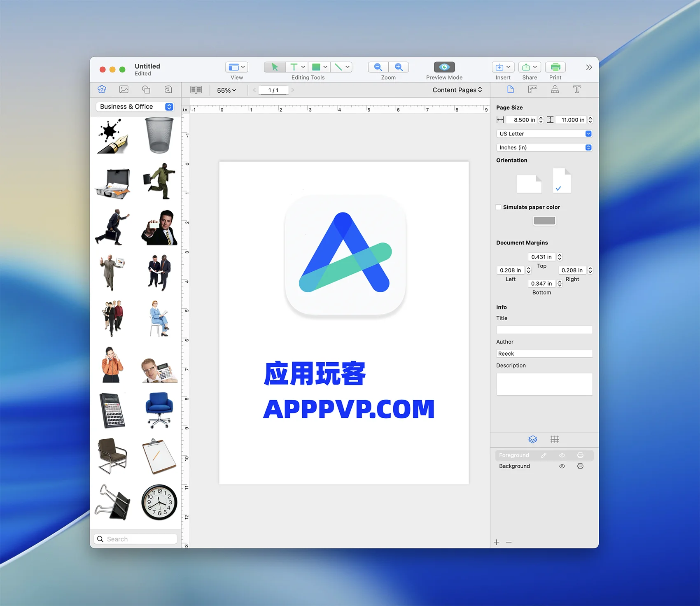The image size is (700, 606).
Task: Open the View dropdown menu
Action: pyautogui.click(x=237, y=67)
